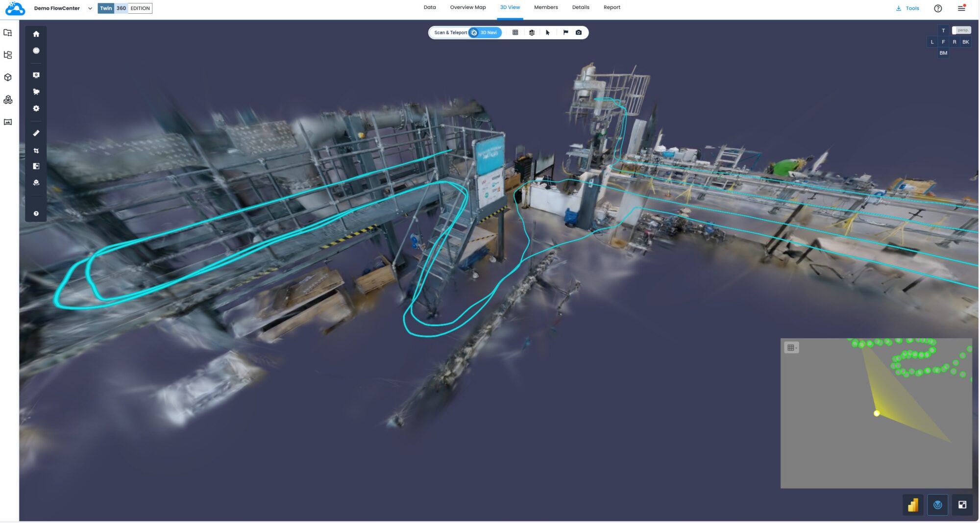This screenshot has height=523, width=980.
Task: Open the settings gear in the left sidebar
Action: [36, 108]
